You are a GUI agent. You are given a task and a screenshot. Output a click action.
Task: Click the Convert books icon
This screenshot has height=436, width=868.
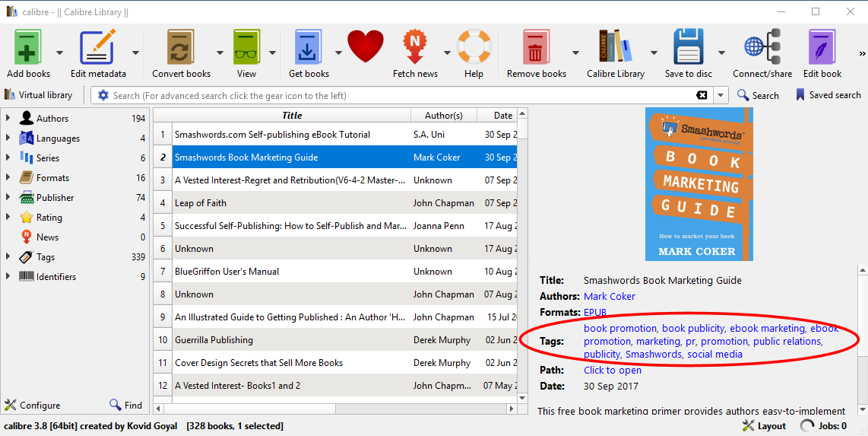181,48
